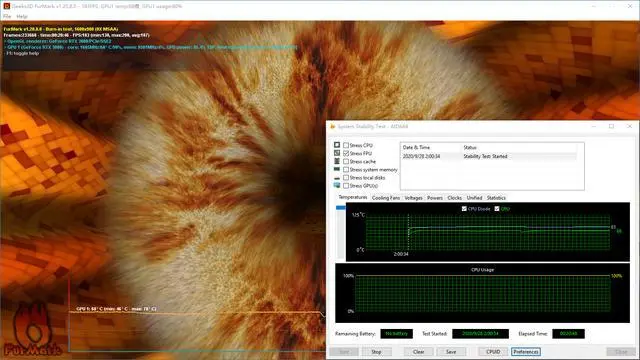Image resolution: width=640 pixels, height=360 pixels.
Task: Click the temperature graph area in AIDA64
Action: pos(488,232)
